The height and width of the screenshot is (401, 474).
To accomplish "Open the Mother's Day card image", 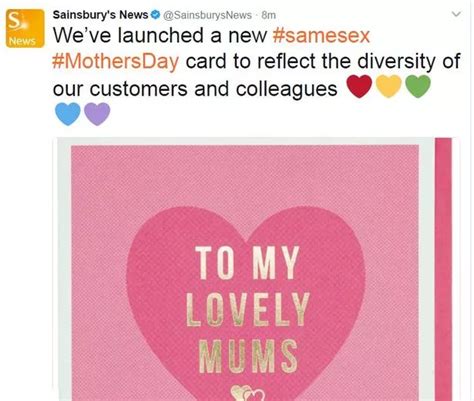I will pyautogui.click(x=256, y=269).
